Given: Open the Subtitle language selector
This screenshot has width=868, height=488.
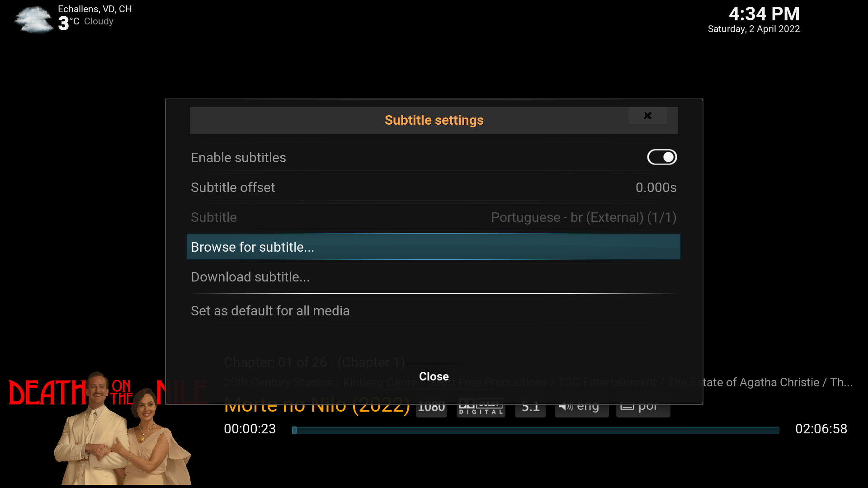Looking at the screenshot, I should [434, 217].
